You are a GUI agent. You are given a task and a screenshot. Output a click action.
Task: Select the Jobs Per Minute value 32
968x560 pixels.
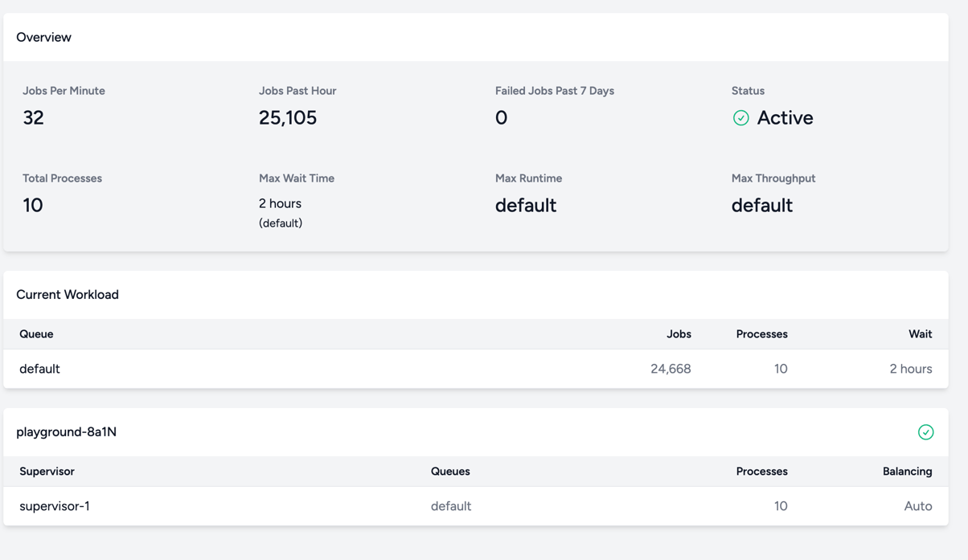(x=33, y=118)
